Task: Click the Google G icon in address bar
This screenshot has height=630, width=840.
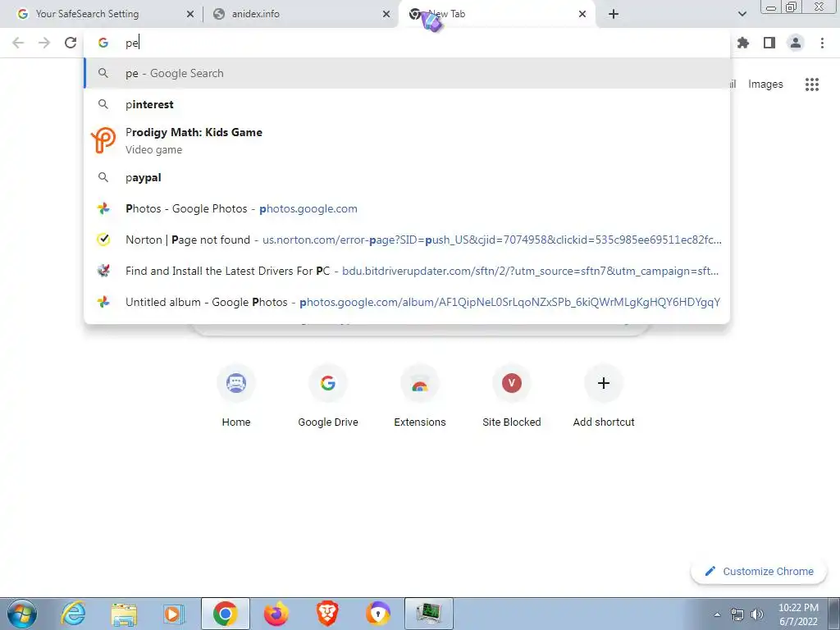Action: coord(103,43)
